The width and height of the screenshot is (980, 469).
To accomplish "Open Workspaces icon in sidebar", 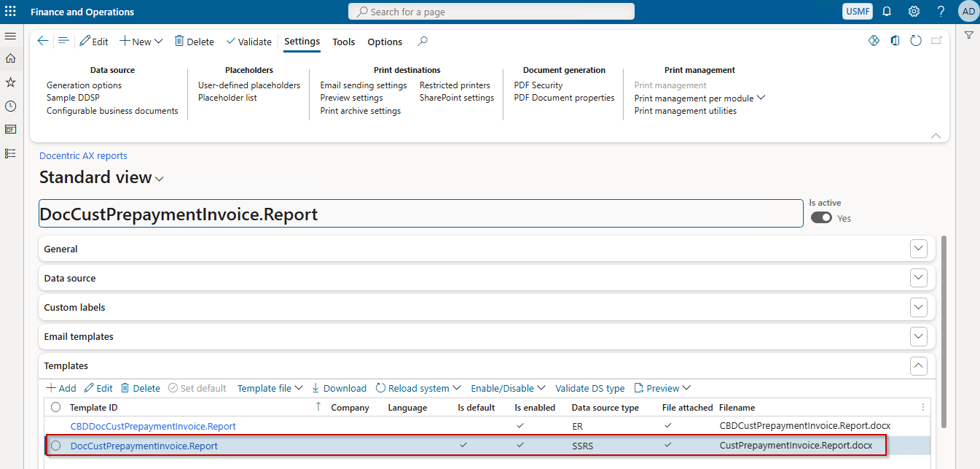I will click(10, 129).
